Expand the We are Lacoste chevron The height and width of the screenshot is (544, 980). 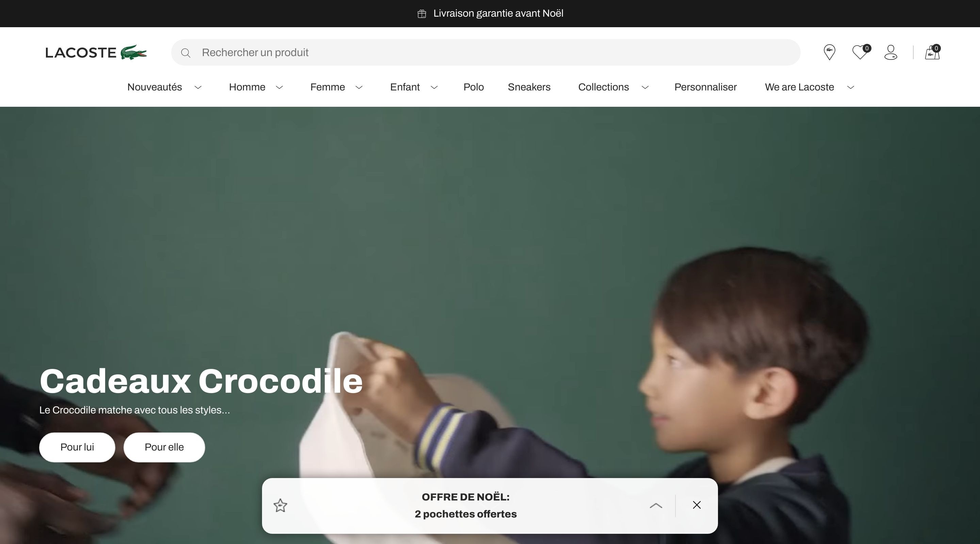pos(851,87)
